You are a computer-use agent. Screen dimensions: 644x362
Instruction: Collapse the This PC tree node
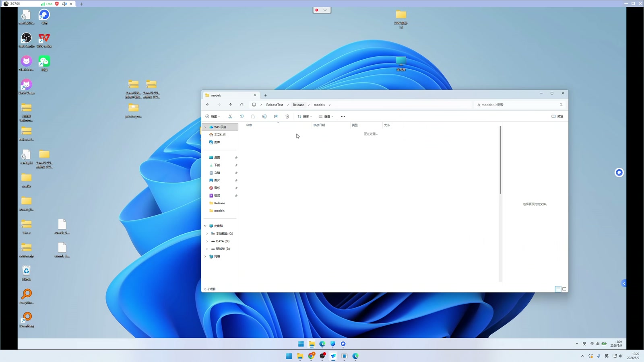205,226
